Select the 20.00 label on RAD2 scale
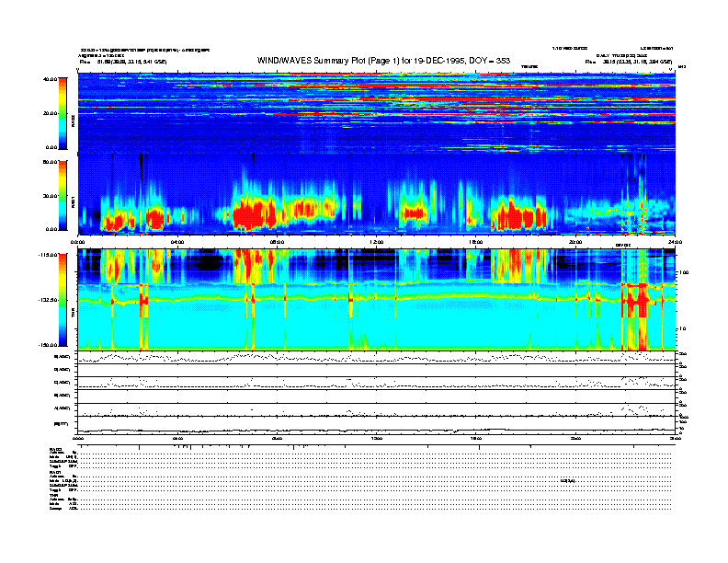728x563 pixels. click(50, 113)
